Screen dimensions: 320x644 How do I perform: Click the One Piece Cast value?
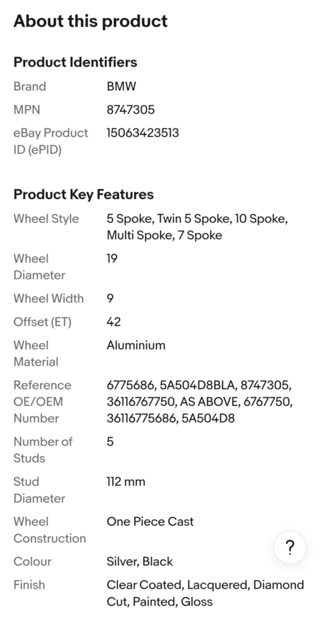(150, 522)
